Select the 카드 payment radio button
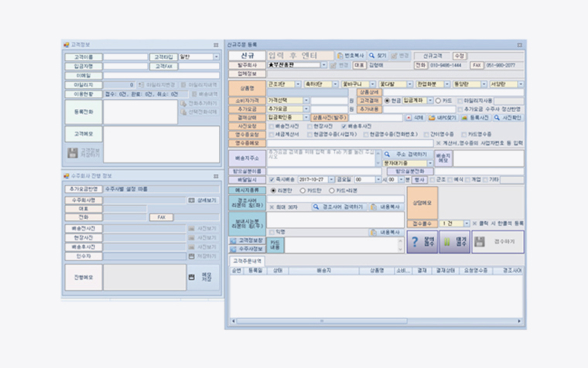 pos(439,101)
